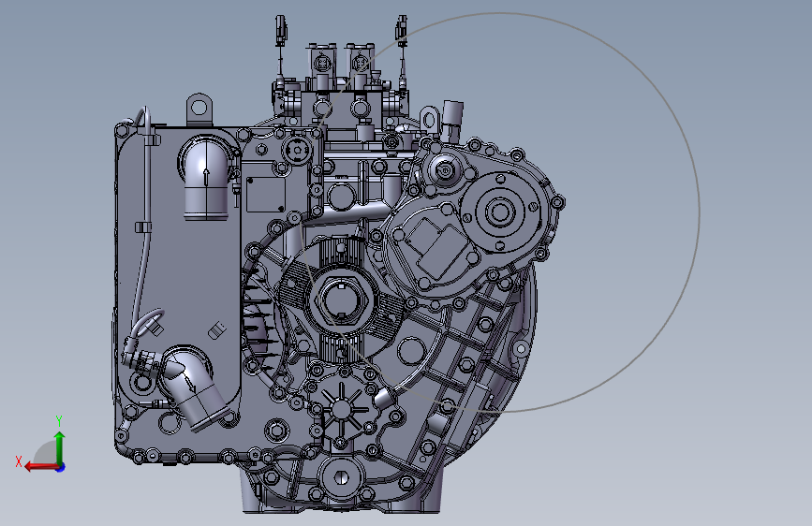Select the round flange cover at upper right

pyautogui.click(x=500, y=212)
